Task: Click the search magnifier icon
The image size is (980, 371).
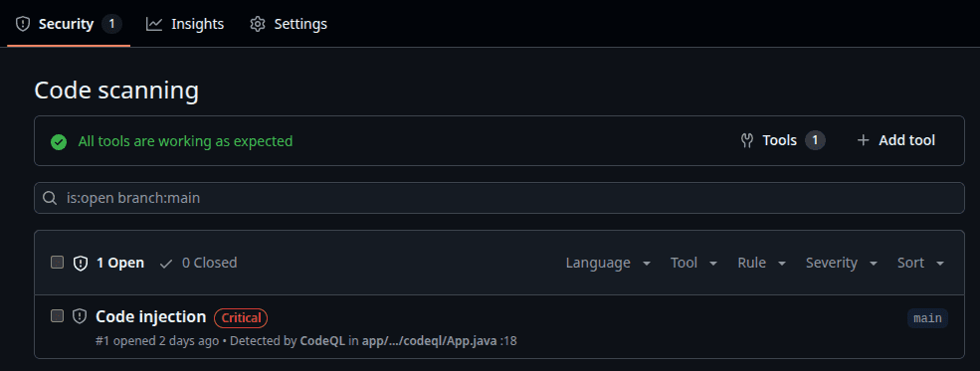Action: 50,198
